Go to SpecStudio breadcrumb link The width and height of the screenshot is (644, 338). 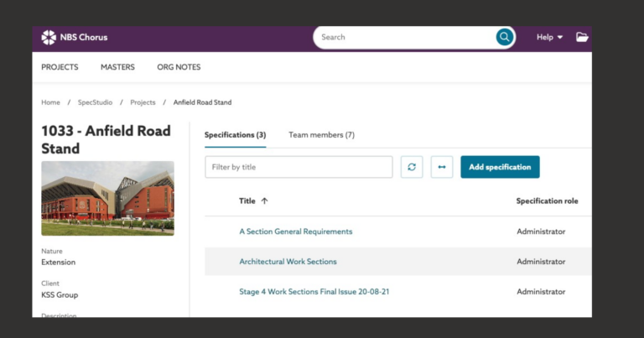point(95,102)
